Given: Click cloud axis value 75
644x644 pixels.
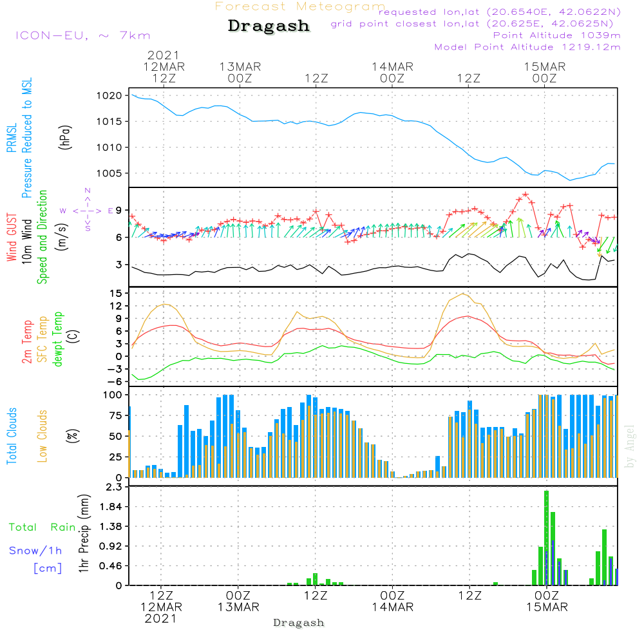Looking at the screenshot, I should point(116,415).
